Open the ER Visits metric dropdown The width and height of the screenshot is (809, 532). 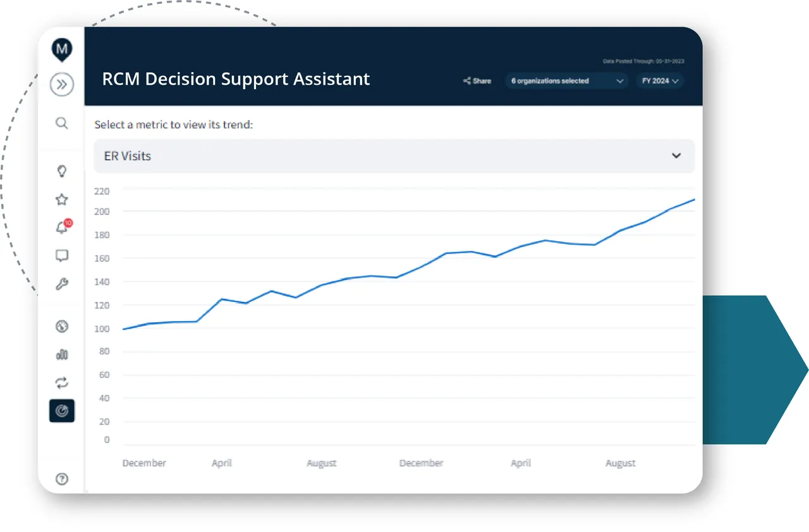pos(394,156)
